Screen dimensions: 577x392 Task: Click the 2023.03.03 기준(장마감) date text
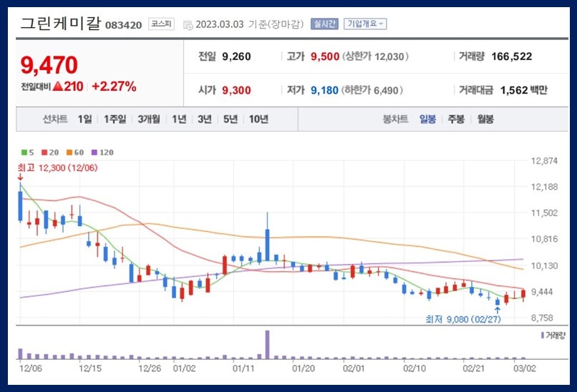[250, 24]
